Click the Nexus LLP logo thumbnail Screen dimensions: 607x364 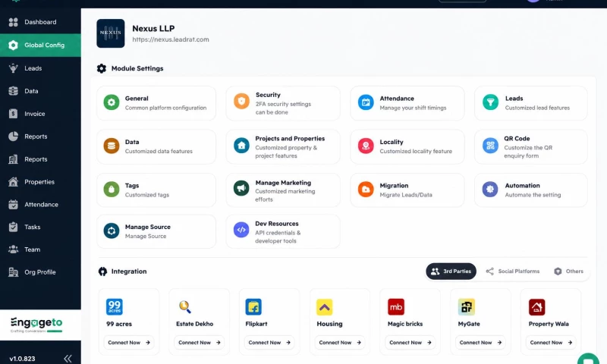(x=111, y=33)
